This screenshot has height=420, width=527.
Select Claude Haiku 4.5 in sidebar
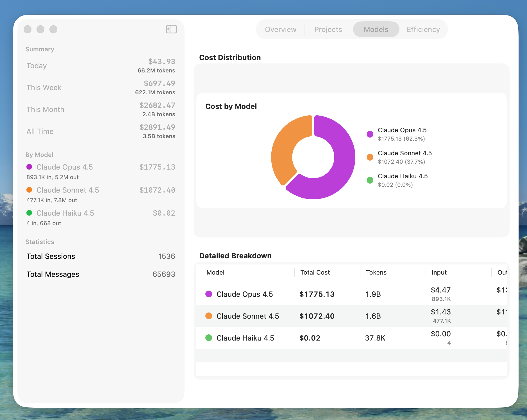click(65, 213)
